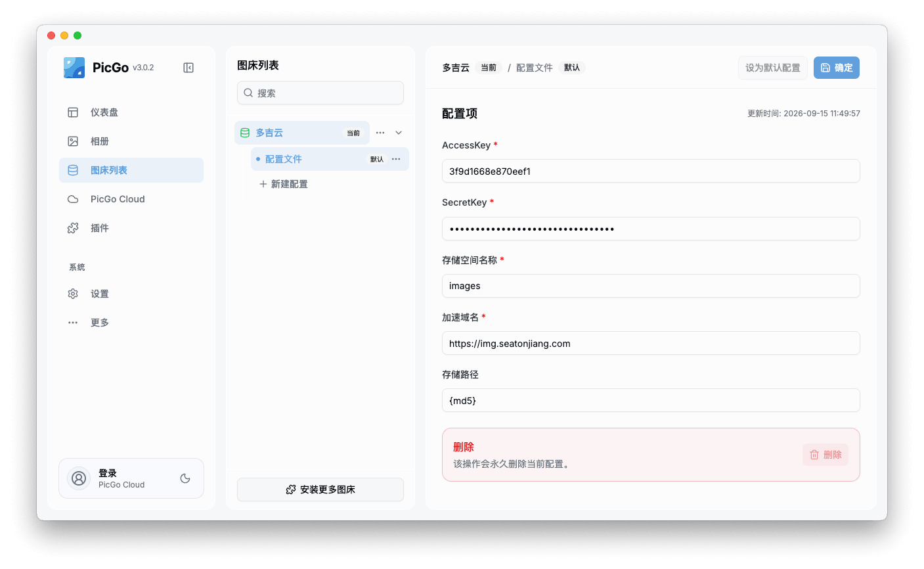Viewport: 924px width, 569px height.
Task: Open the three-dot menu for 配置文件
Action: [396, 159]
